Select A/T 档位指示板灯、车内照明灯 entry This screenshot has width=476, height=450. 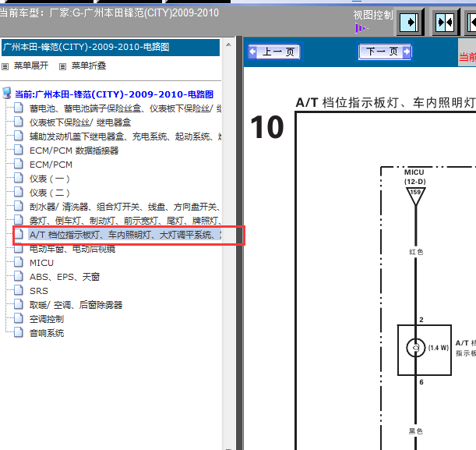tap(125, 235)
